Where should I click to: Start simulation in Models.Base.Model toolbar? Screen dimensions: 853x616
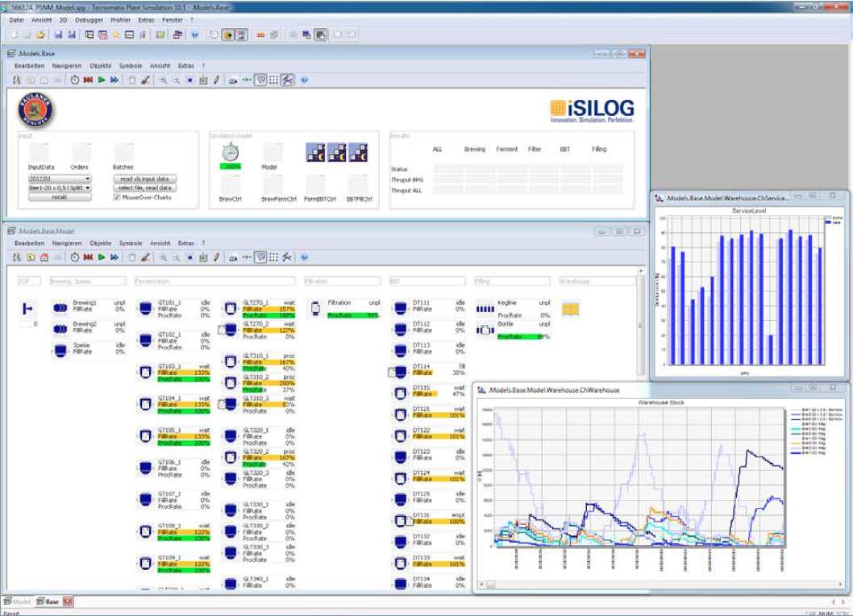[102, 257]
